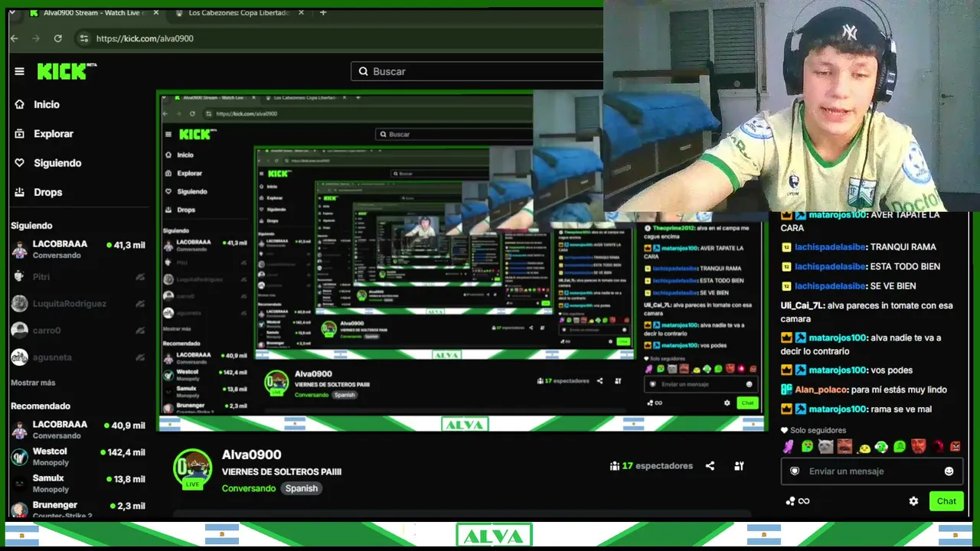Click the browser forward arrow

[35, 38]
